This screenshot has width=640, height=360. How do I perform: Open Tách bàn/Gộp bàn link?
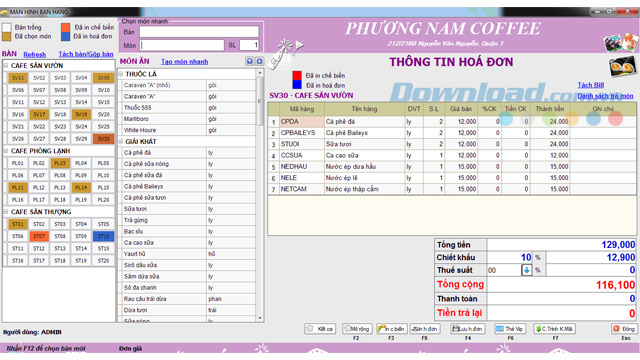[86, 54]
